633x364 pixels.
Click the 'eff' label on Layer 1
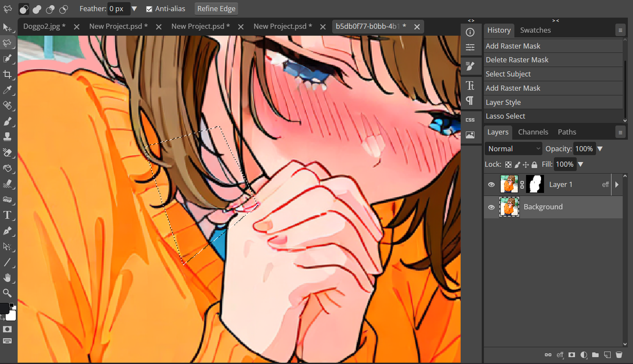point(605,184)
